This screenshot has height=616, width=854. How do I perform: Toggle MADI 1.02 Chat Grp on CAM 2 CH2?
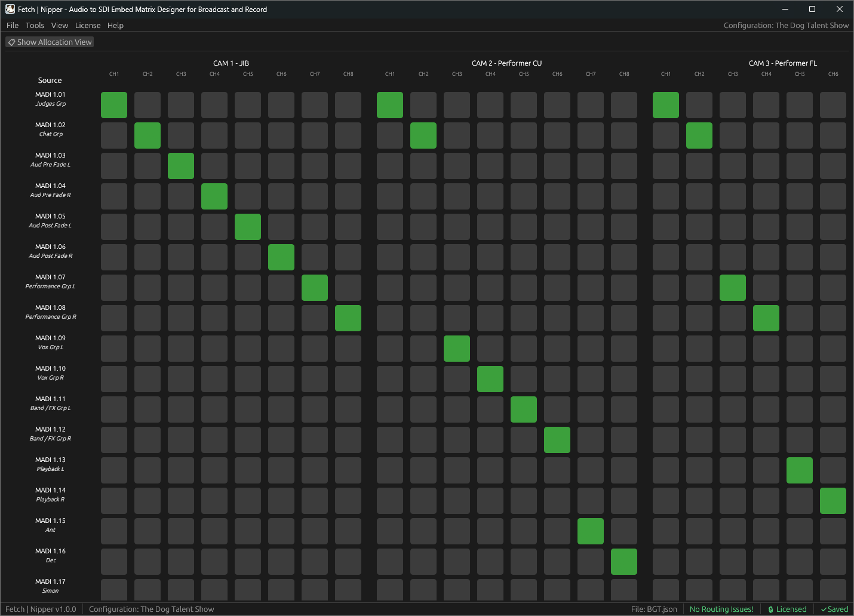tap(423, 135)
